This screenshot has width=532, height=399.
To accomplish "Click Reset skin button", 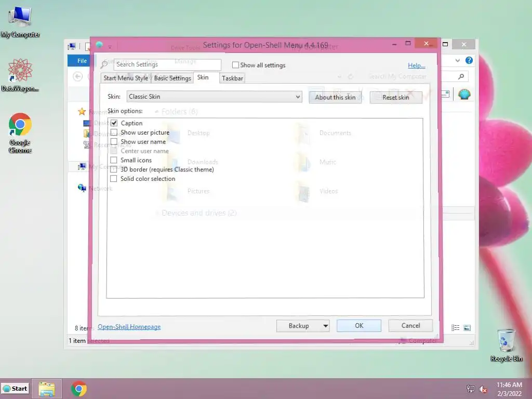I will pos(395,97).
